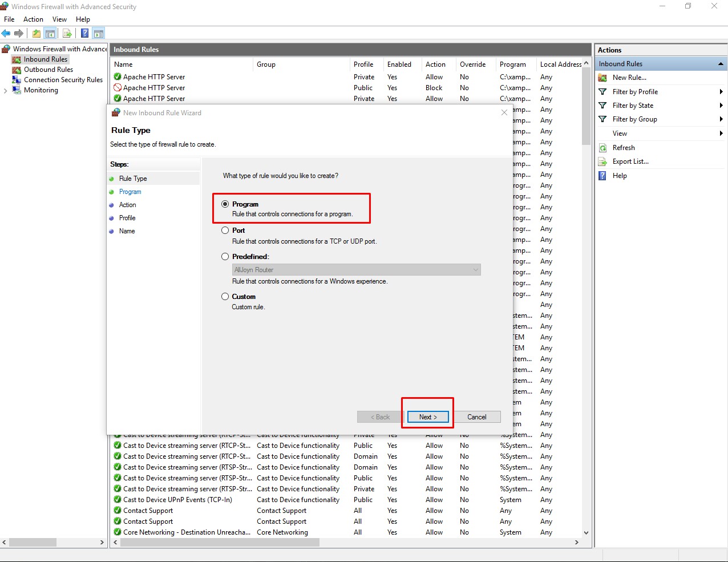Click the Forward arrow toolbar icon
This screenshot has width=728, height=562.
click(x=19, y=33)
